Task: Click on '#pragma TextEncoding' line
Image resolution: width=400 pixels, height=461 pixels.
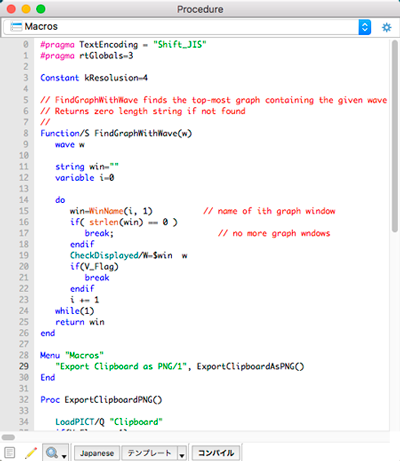Action: click(123, 44)
